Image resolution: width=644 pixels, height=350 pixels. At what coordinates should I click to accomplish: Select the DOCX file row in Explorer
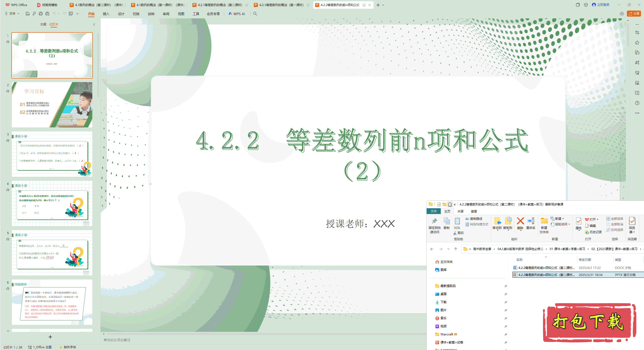click(578, 268)
